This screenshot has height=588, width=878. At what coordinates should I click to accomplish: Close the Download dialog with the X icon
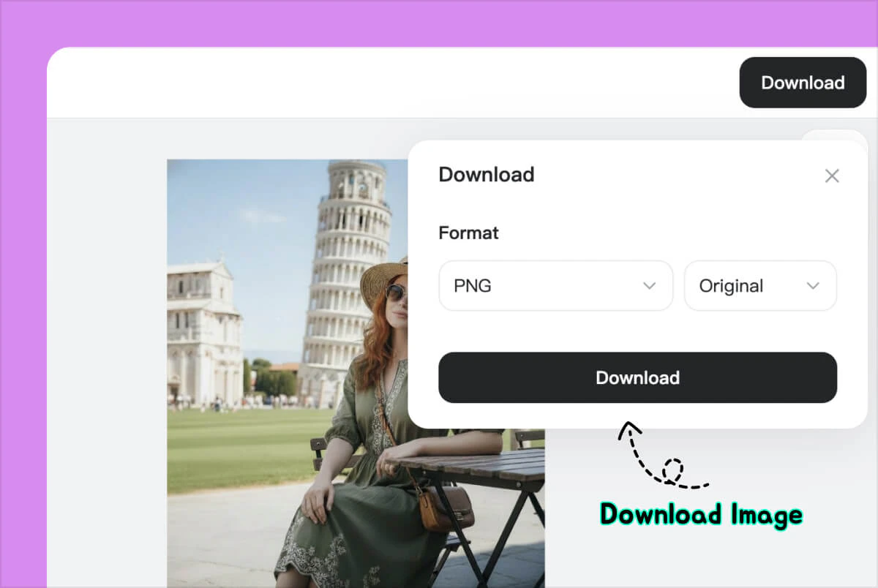click(x=832, y=176)
